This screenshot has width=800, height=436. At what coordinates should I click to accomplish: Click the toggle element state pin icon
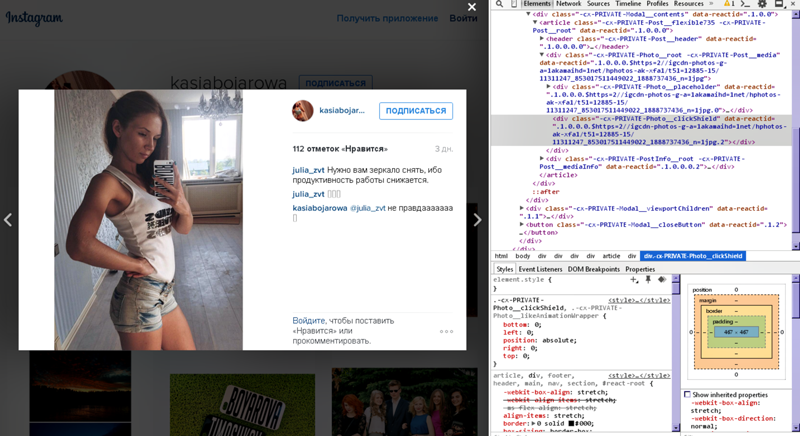pyautogui.click(x=648, y=279)
